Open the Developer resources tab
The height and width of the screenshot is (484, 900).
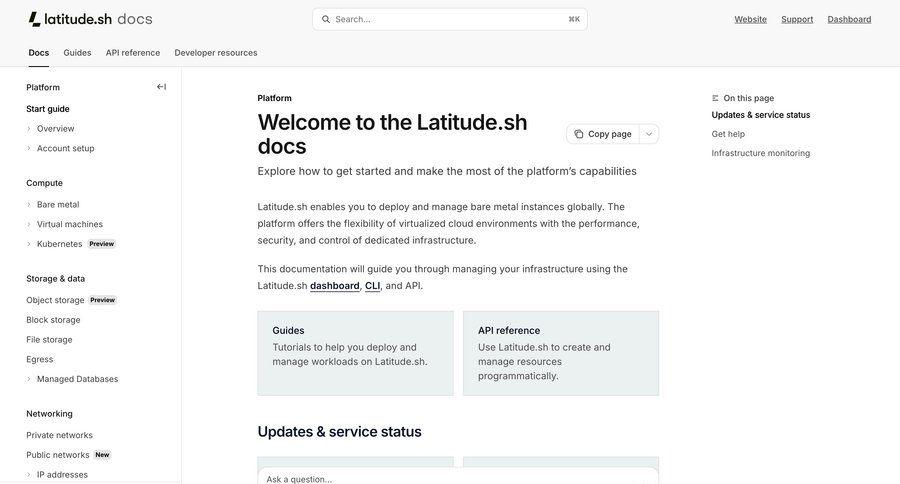click(216, 53)
